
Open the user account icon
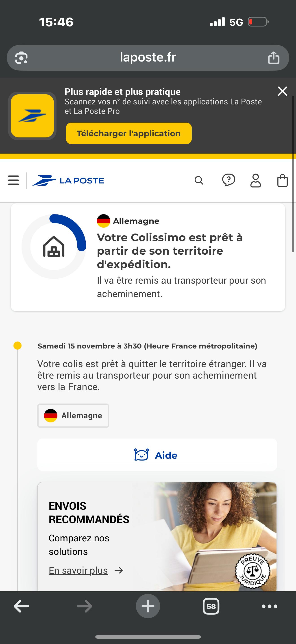click(x=256, y=181)
